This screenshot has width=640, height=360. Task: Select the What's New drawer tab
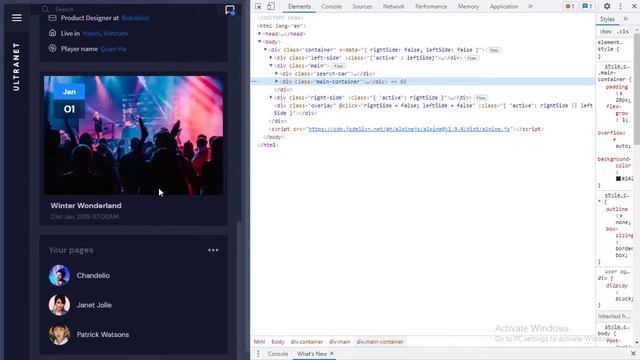click(x=311, y=353)
